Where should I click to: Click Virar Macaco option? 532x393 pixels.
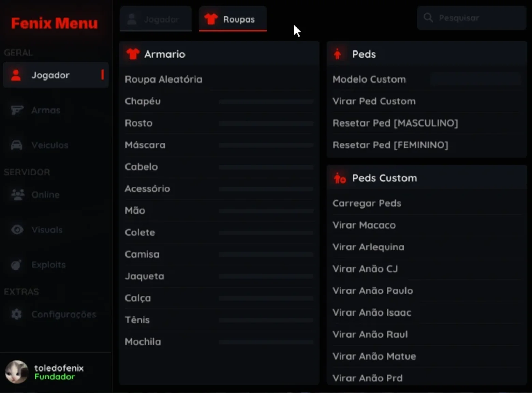coord(427,225)
